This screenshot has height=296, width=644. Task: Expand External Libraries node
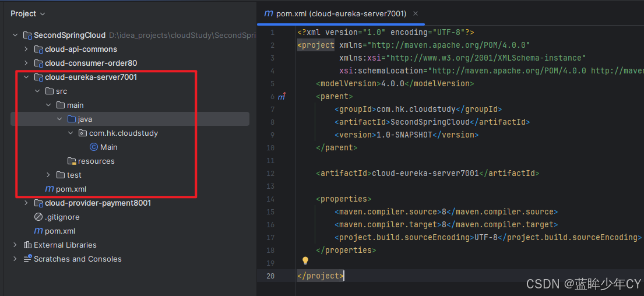(15, 245)
